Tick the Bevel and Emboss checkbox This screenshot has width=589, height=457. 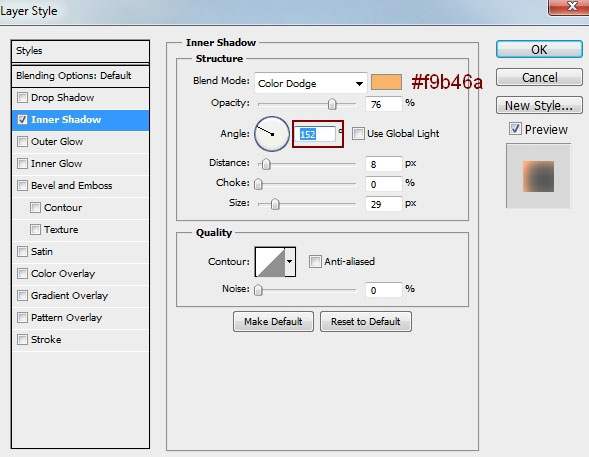(22, 186)
